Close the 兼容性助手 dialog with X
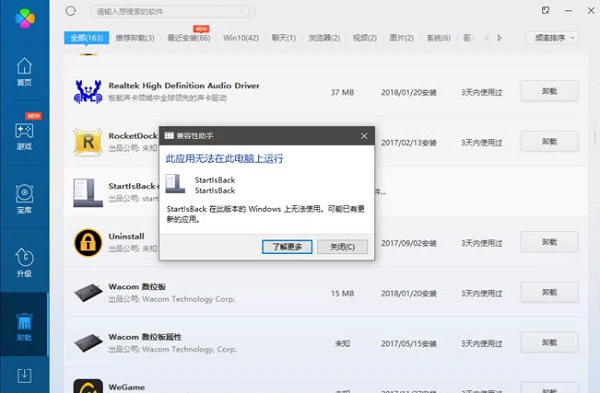The image size is (600, 393). pos(364,136)
